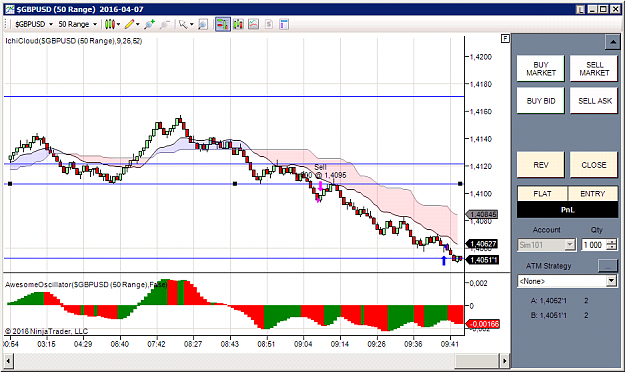The width and height of the screenshot is (625, 374).
Task: Click the 1,4200 price axis label
Action: click(x=480, y=57)
